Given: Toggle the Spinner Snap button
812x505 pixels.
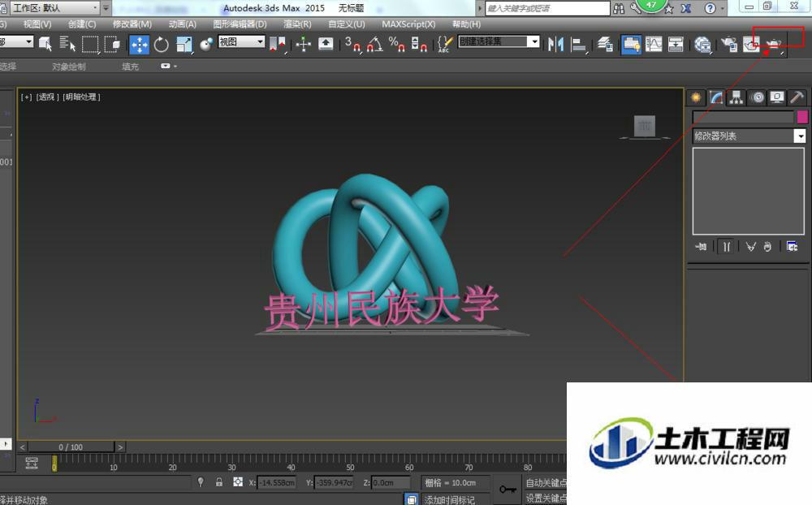Looking at the screenshot, I should (419, 44).
